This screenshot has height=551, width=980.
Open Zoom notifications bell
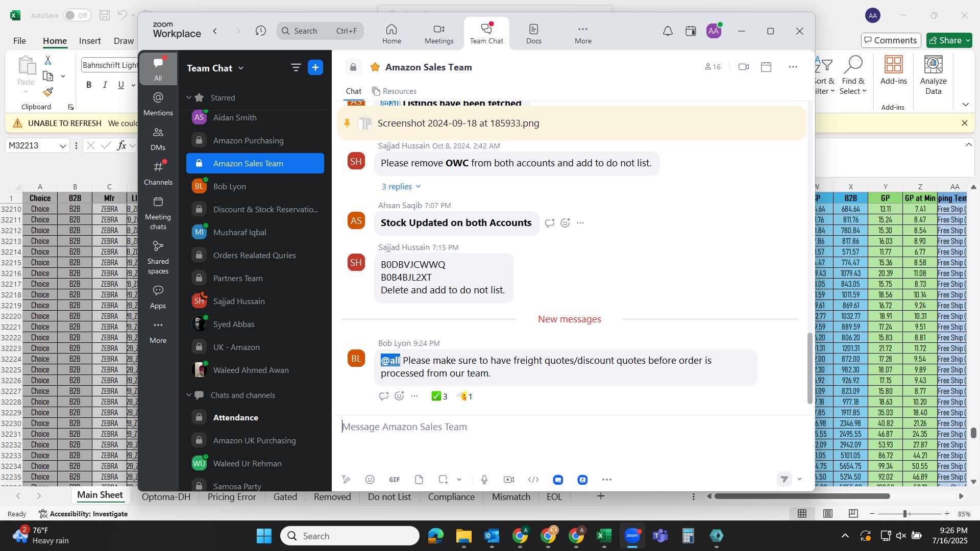(x=668, y=31)
